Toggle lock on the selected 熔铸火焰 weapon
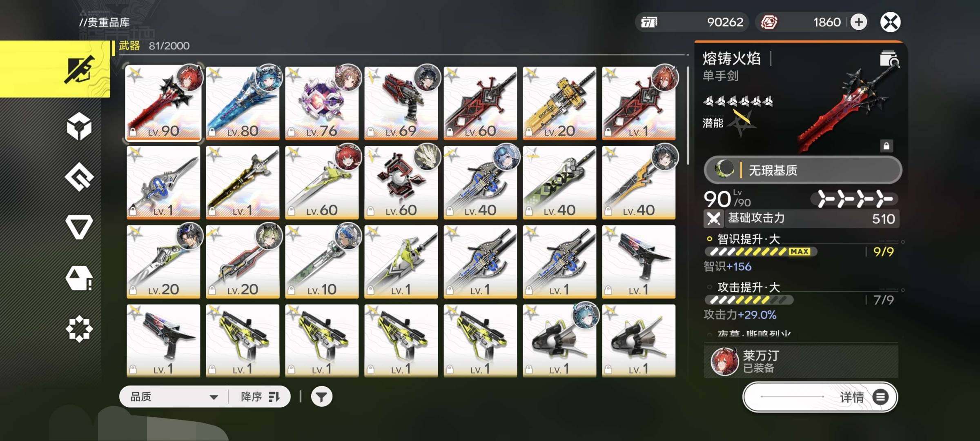The height and width of the screenshot is (441, 980). (x=886, y=146)
